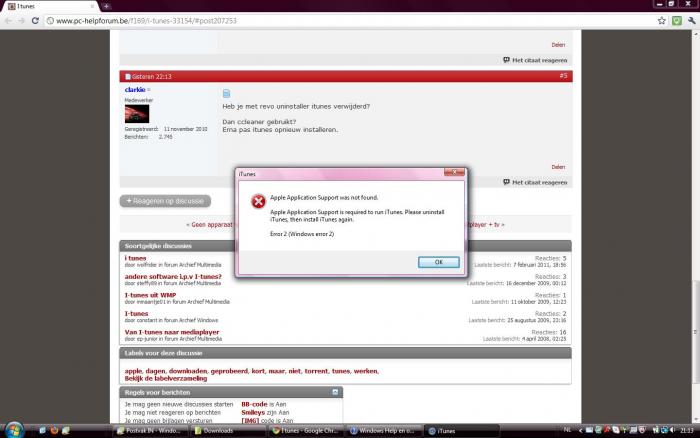The height and width of the screenshot is (438, 700).
Task: Open the 'BB-code' help link
Action: point(254,404)
